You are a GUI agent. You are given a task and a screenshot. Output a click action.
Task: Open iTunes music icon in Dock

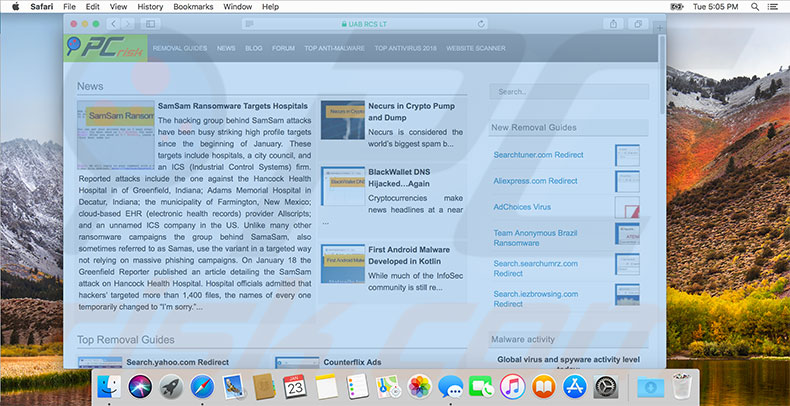click(x=512, y=387)
